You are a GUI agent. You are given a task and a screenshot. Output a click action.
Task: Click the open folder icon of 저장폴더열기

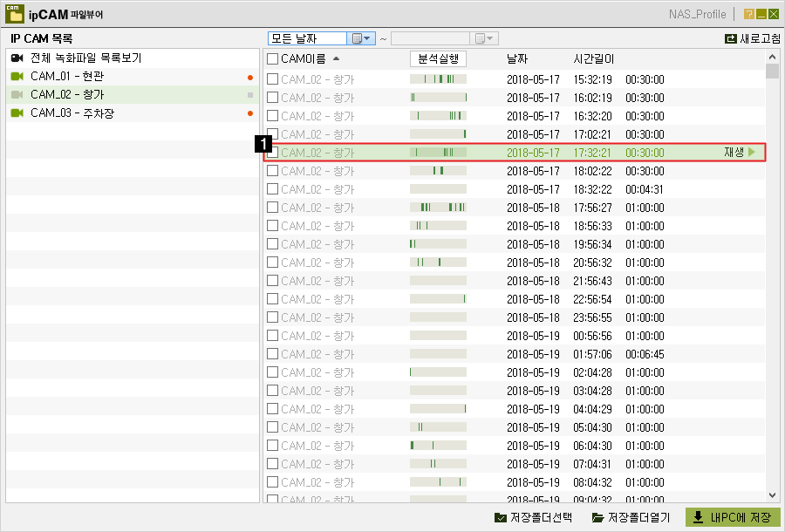click(x=597, y=517)
